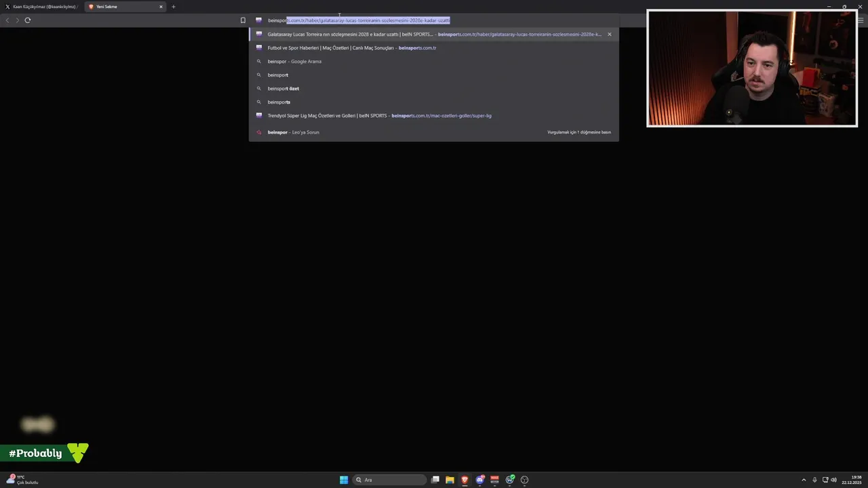The image size is (868, 488).
Task: Open the clock showing 19:38
Action: click(x=852, y=480)
